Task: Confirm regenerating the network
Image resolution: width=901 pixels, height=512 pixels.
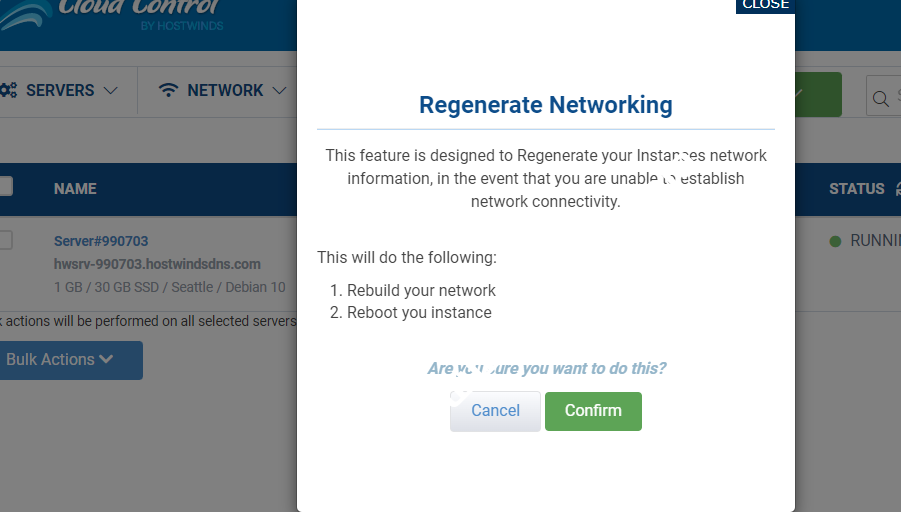Action: [x=593, y=411]
